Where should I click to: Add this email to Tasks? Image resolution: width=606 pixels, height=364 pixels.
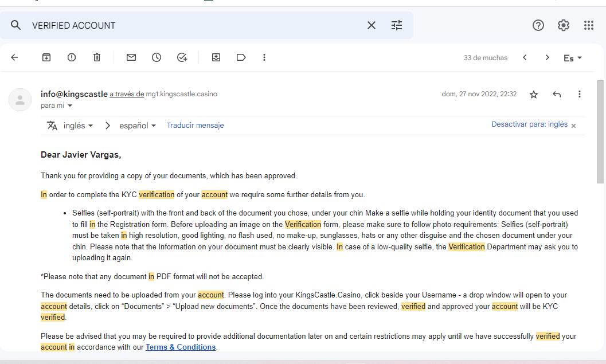[182, 57]
